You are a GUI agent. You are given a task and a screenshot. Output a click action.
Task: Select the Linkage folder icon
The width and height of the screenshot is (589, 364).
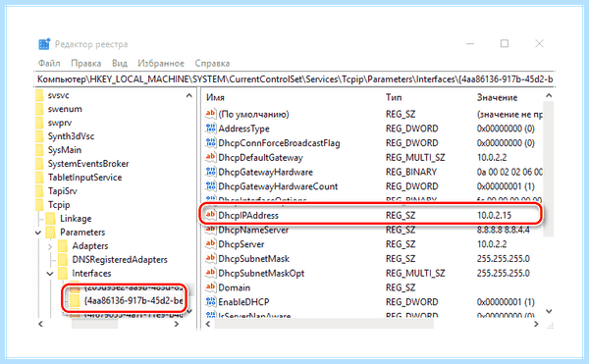[x=51, y=219]
